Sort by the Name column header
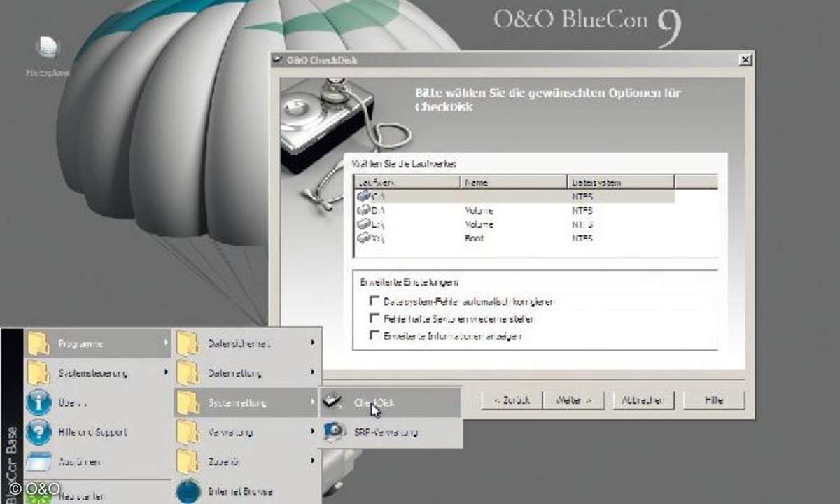Screen dimensions: 840x504 [x=513, y=182]
